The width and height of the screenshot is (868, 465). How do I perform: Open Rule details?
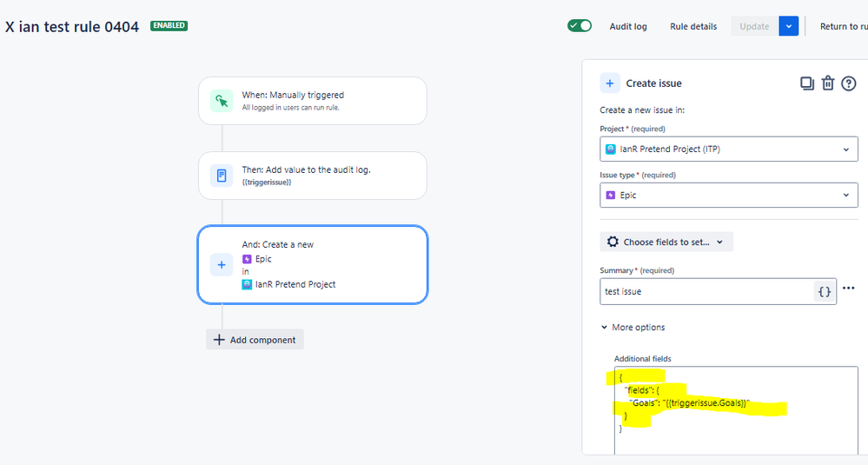(693, 26)
